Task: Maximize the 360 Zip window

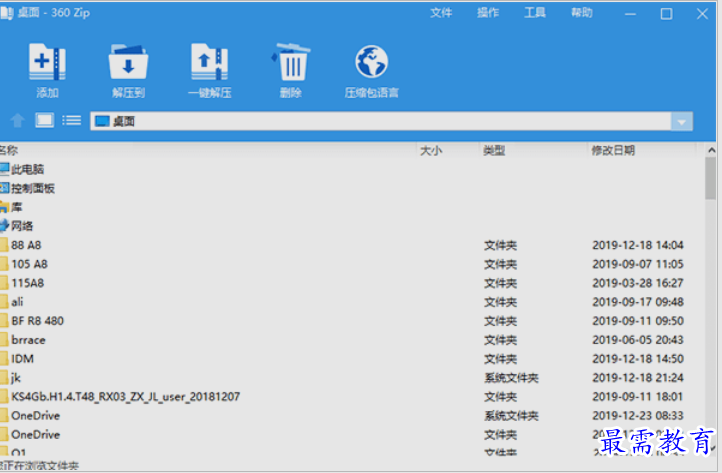Action: click(x=666, y=14)
